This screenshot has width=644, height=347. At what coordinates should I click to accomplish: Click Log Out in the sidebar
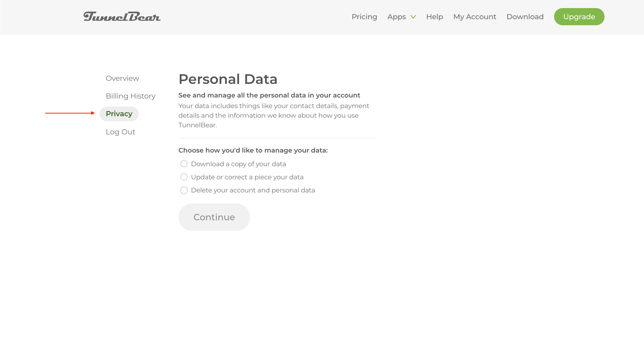tap(120, 132)
